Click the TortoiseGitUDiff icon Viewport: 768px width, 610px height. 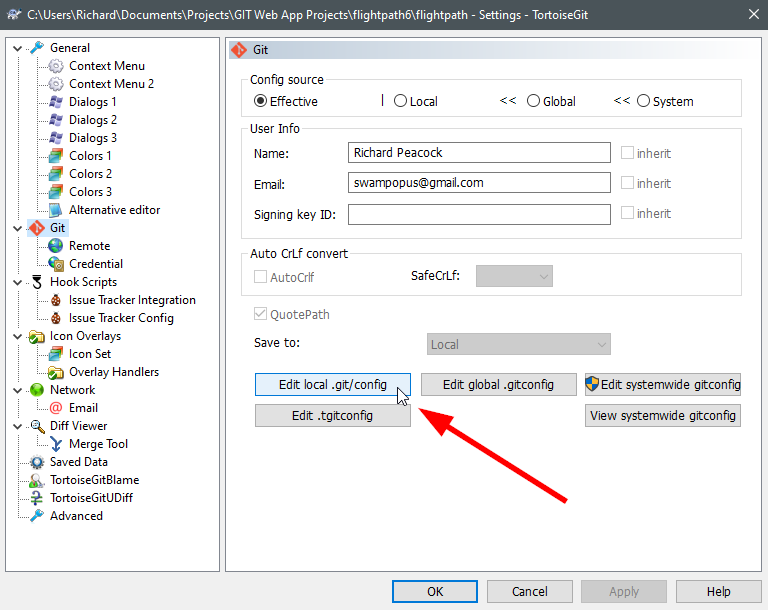click(x=37, y=498)
